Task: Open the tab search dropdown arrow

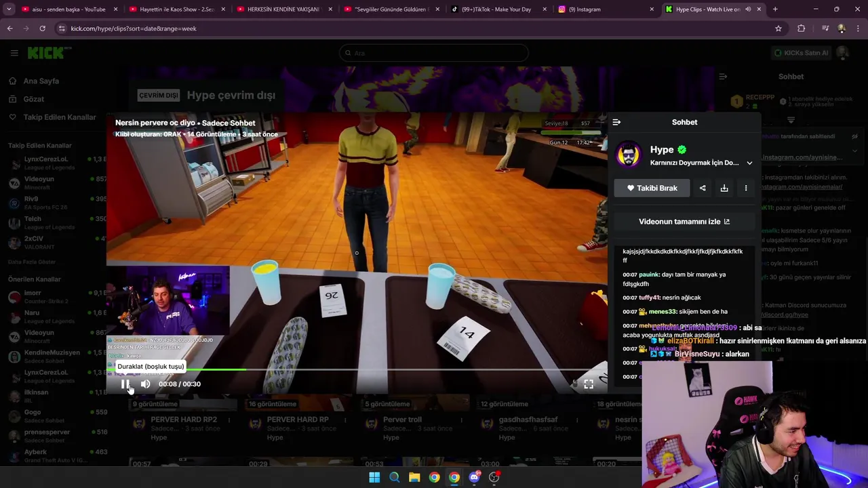Action: point(8,9)
